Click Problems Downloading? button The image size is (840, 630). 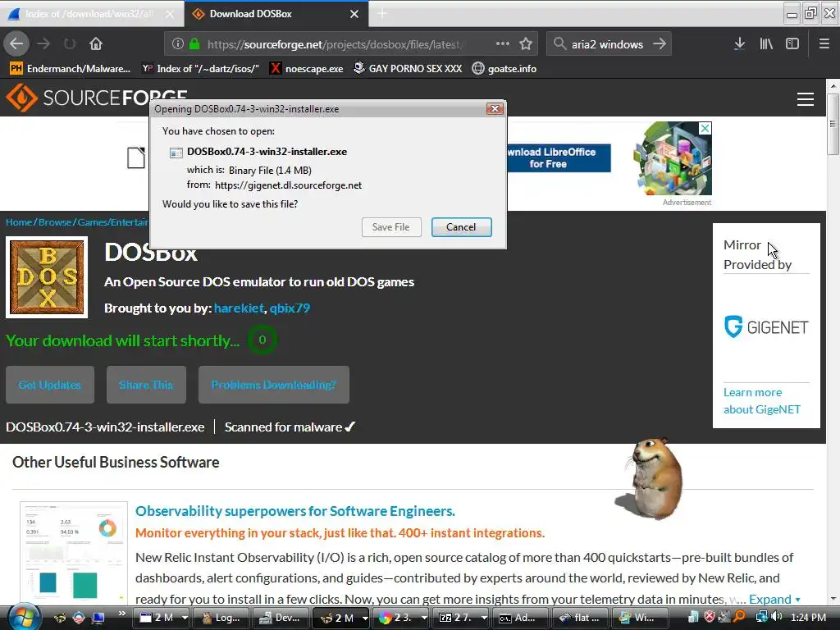point(274,385)
